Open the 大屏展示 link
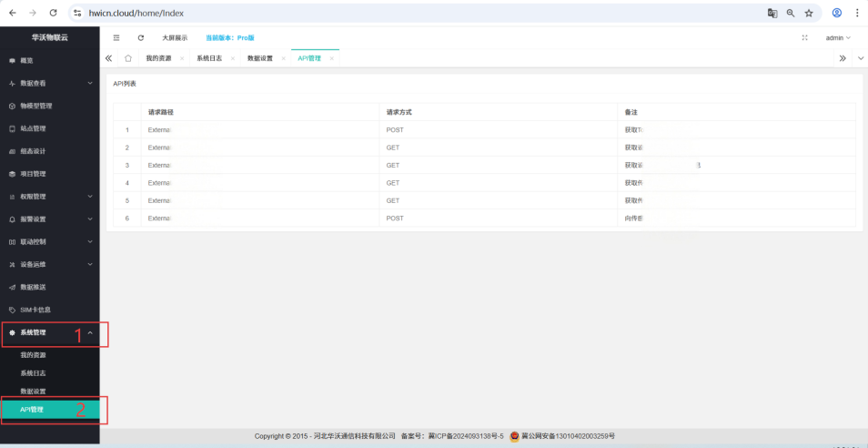 point(175,37)
